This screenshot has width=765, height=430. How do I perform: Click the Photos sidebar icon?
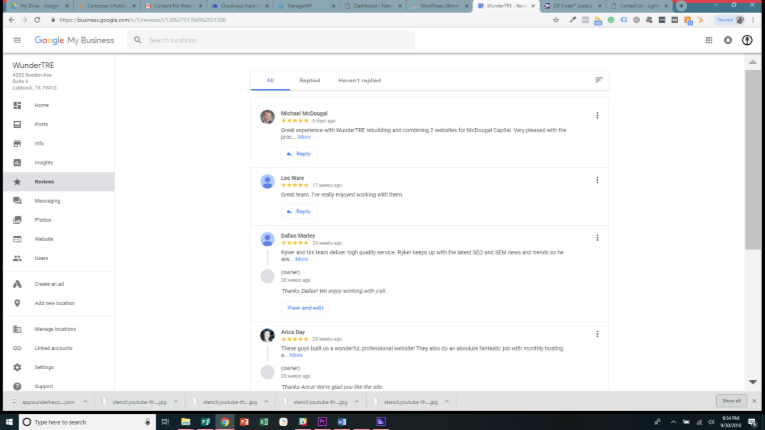pyautogui.click(x=17, y=220)
